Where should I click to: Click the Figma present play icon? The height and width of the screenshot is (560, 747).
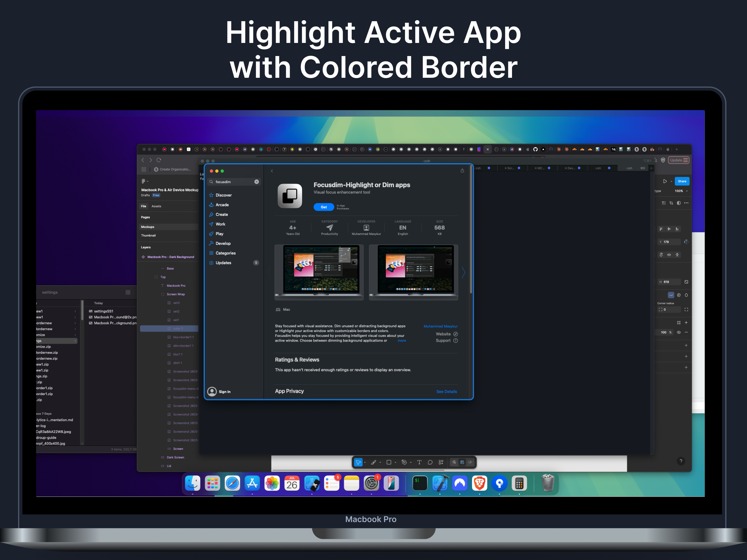[665, 181]
